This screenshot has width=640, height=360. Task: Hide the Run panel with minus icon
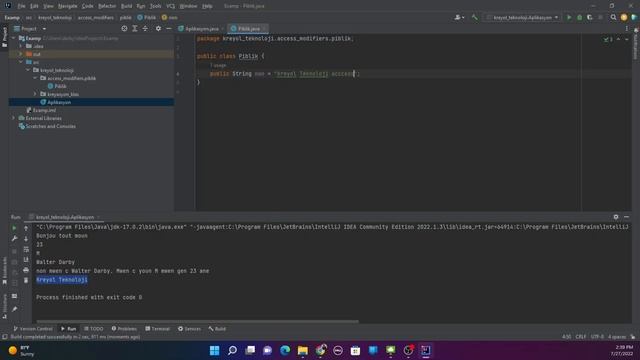click(x=627, y=217)
